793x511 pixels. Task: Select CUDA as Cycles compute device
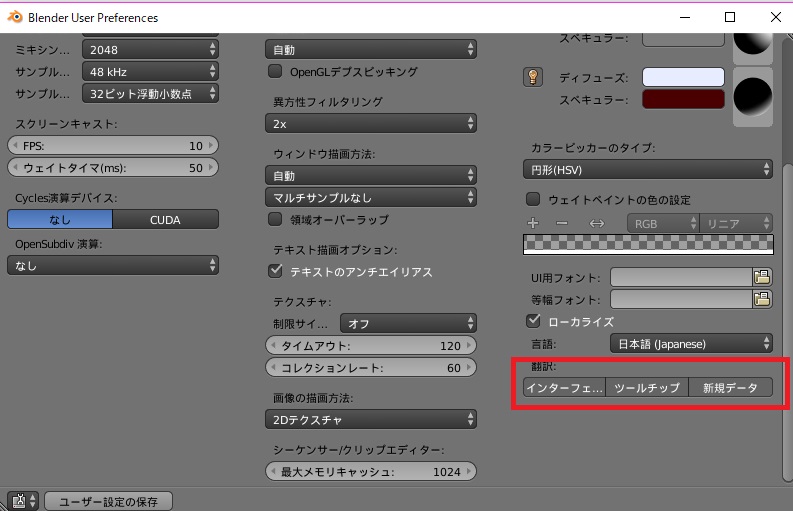click(165, 220)
